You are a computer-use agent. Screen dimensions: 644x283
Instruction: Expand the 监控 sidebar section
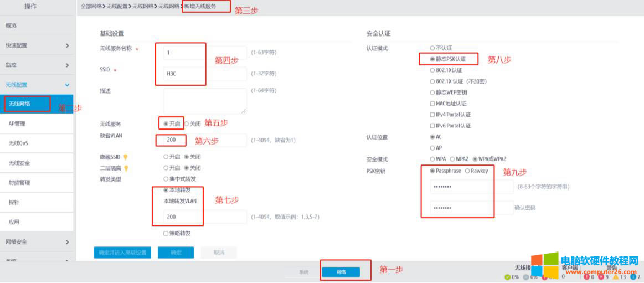[37, 65]
